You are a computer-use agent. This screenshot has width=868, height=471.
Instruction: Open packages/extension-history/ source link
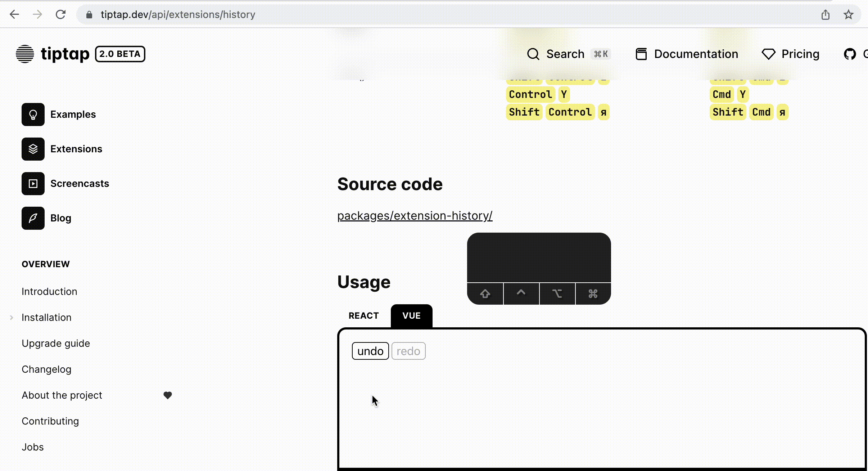tap(415, 216)
